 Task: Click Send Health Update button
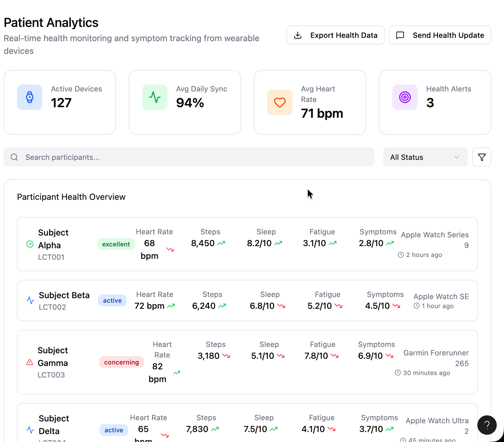click(x=440, y=35)
